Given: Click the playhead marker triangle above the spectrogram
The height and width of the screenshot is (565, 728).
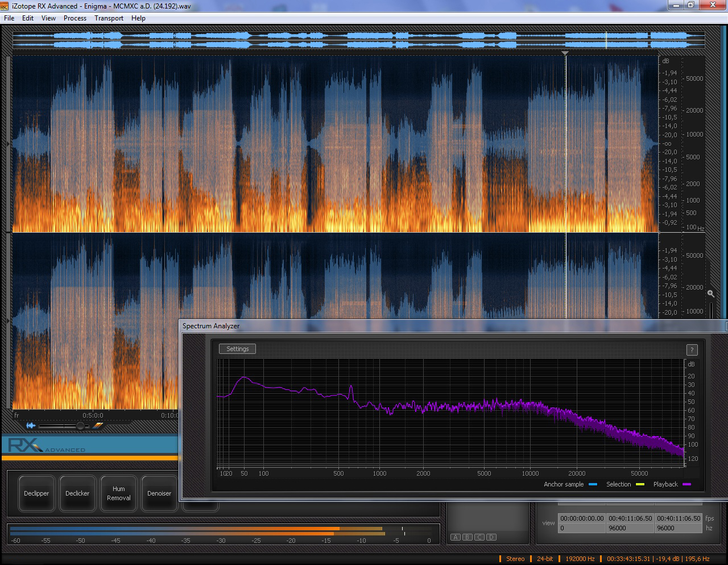Looking at the screenshot, I should coord(565,53).
